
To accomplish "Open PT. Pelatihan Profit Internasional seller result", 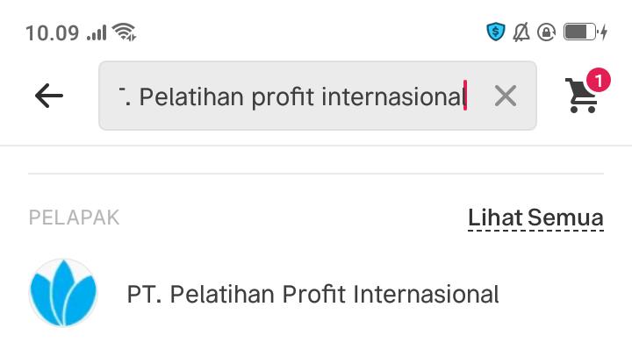I will [x=312, y=294].
